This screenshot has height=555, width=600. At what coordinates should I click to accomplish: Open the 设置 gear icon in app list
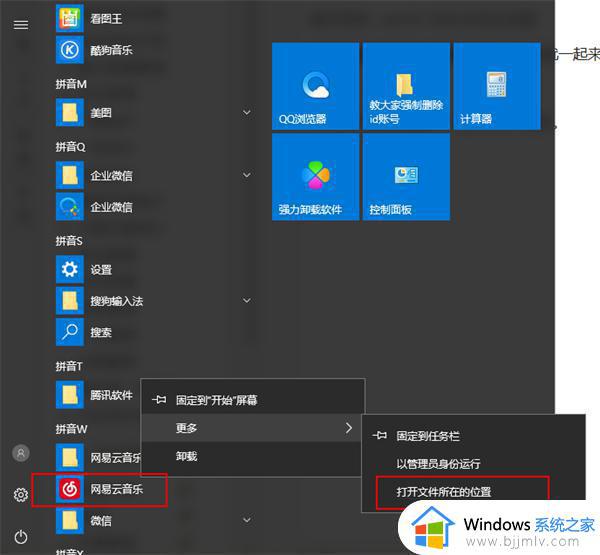70,269
